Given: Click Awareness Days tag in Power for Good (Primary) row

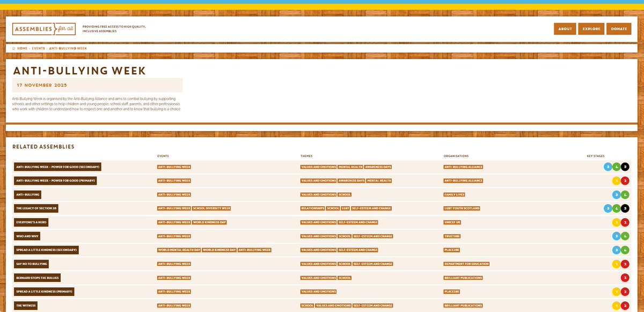Looking at the screenshot, I should pyautogui.click(x=352, y=180).
